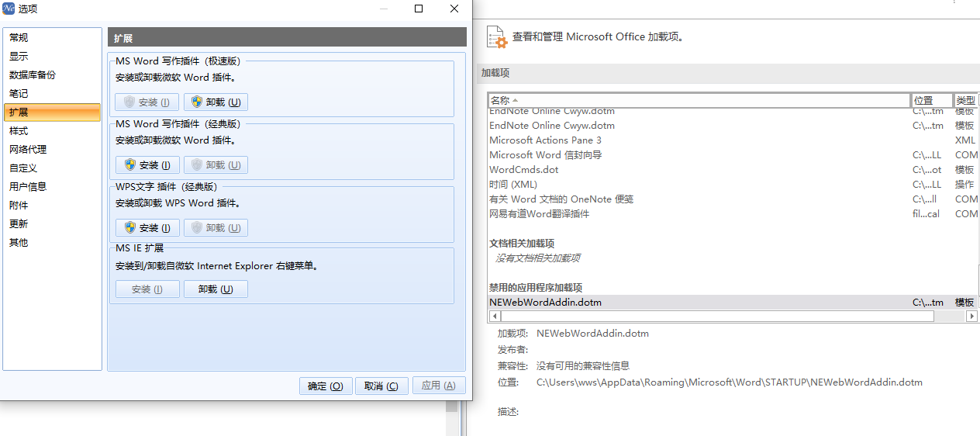Select 时间 (XML) add-in row
Image resolution: width=980 pixels, height=436 pixels.
click(732, 184)
